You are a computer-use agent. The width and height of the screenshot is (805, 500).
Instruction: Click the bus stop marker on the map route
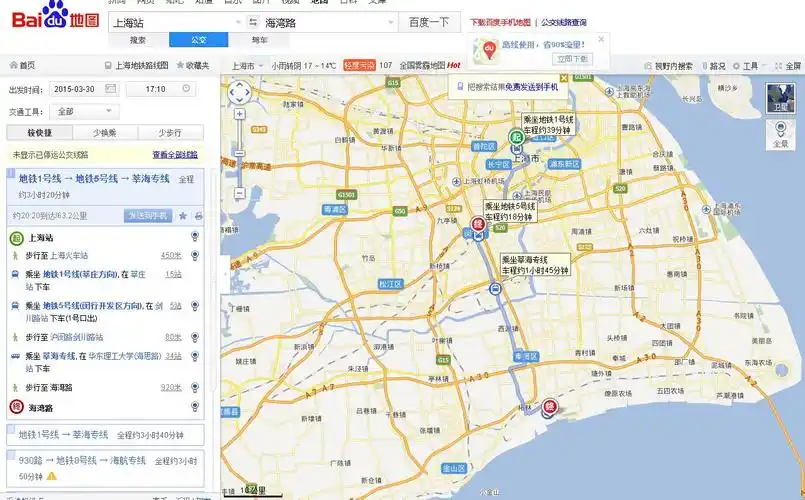click(494, 289)
